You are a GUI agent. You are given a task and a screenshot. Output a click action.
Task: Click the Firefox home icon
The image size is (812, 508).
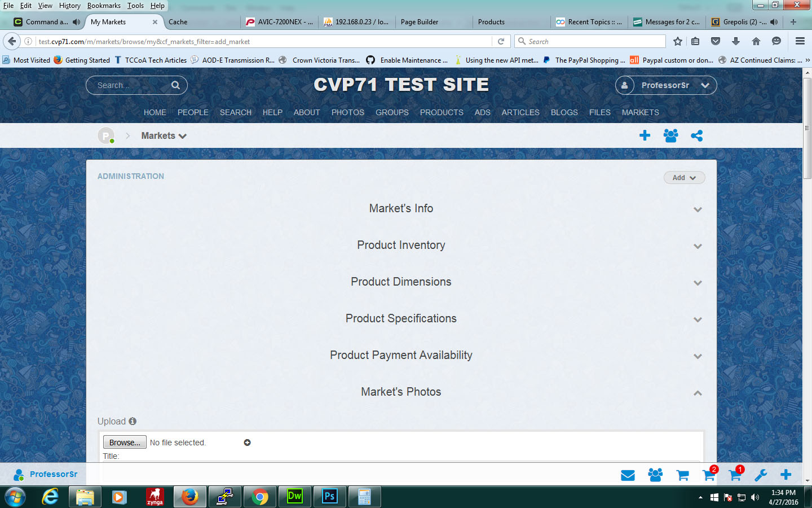coord(756,41)
